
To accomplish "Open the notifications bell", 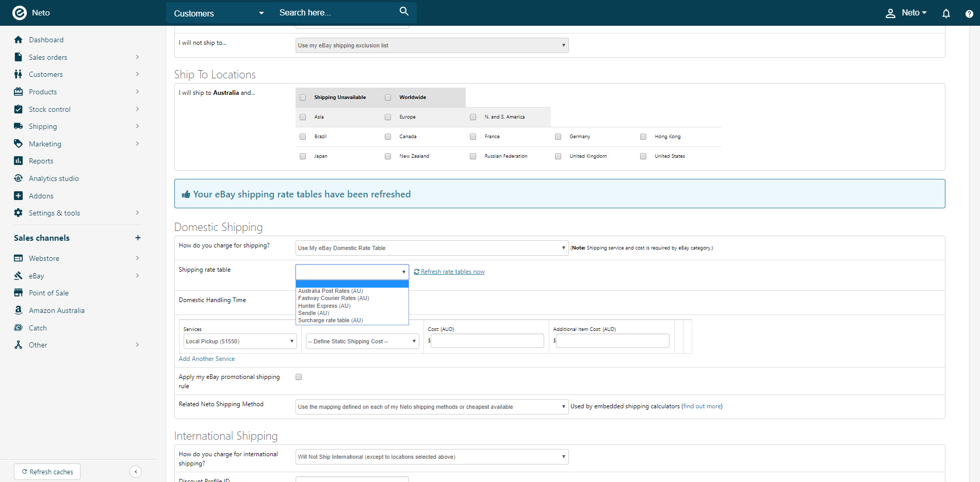I will tap(946, 13).
